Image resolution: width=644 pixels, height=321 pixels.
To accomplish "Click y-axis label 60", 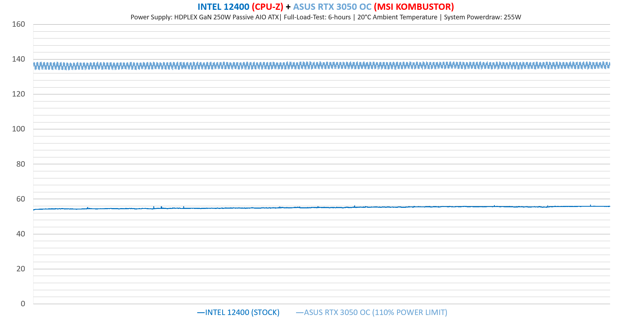I will [x=21, y=199].
